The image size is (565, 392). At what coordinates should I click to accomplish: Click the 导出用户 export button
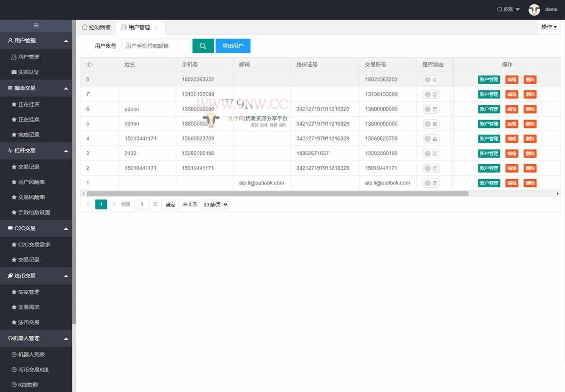[233, 46]
